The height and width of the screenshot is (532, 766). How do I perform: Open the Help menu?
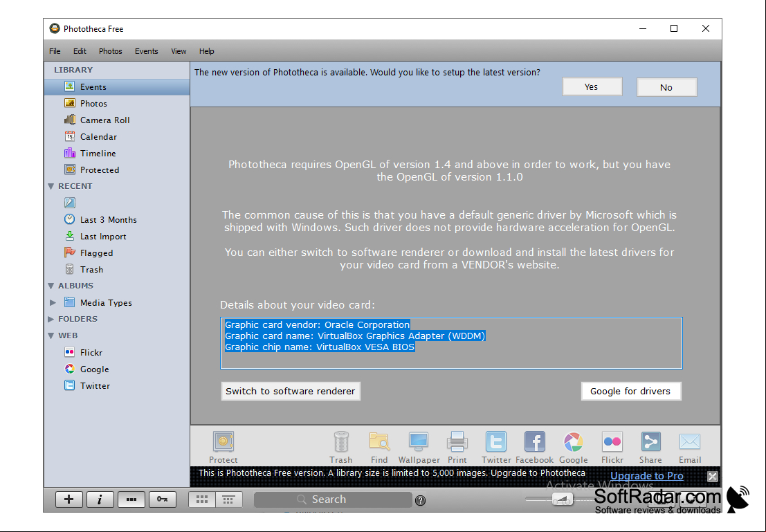point(207,51)
